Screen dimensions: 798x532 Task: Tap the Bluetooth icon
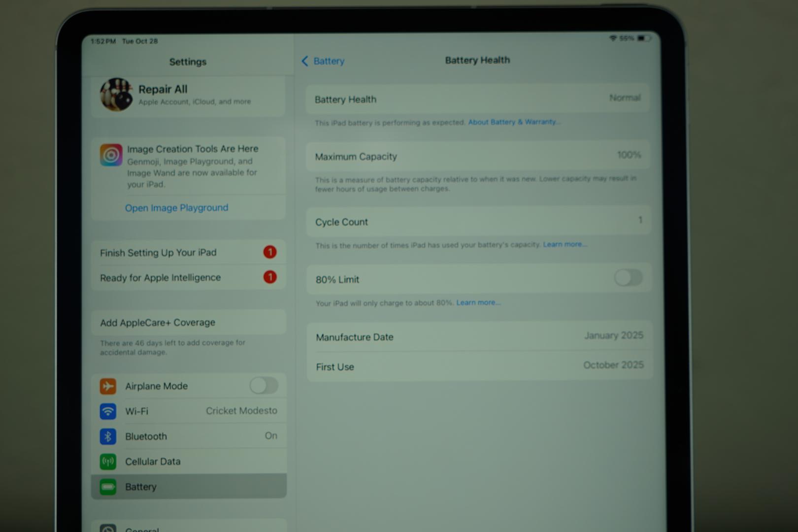108,436
